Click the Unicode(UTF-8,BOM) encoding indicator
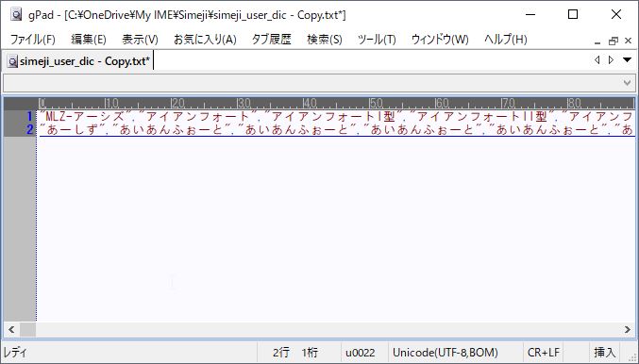 [x=445, y=352]
